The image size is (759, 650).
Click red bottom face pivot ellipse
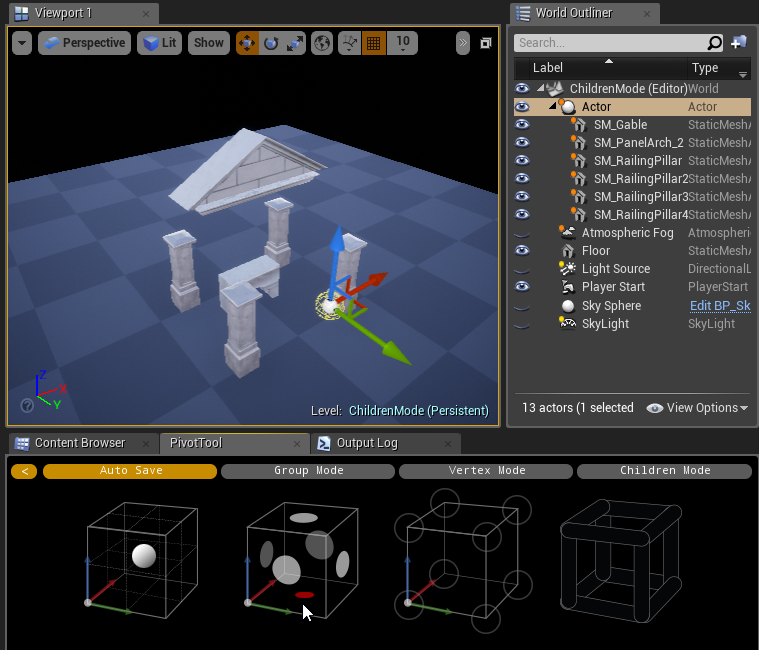coord(304,595)
